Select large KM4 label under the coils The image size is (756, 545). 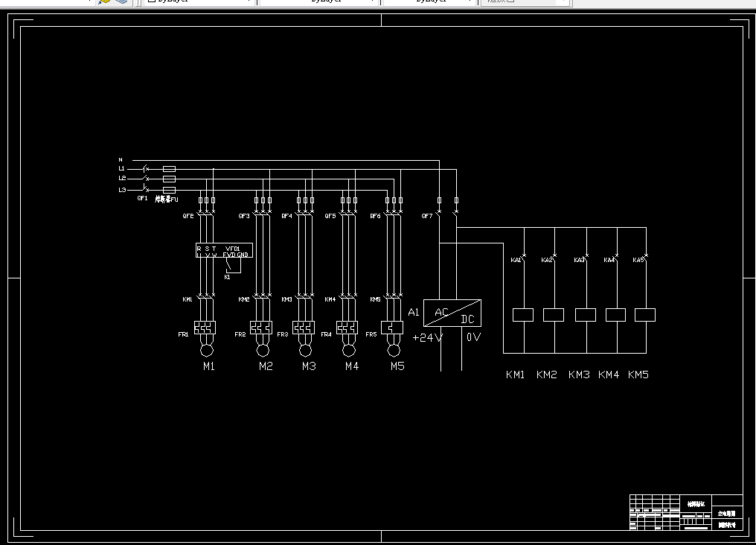[609, 375]
